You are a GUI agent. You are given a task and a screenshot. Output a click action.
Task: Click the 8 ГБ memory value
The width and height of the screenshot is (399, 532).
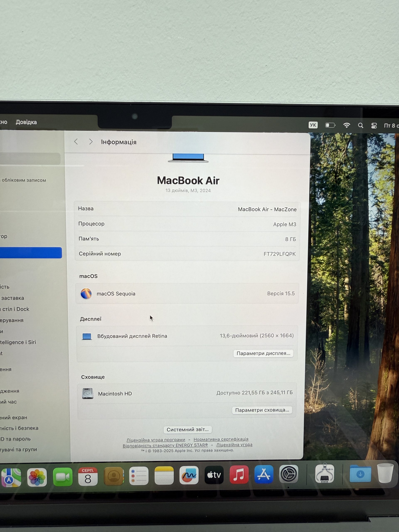pyautogui.click(x=291, y=239)
